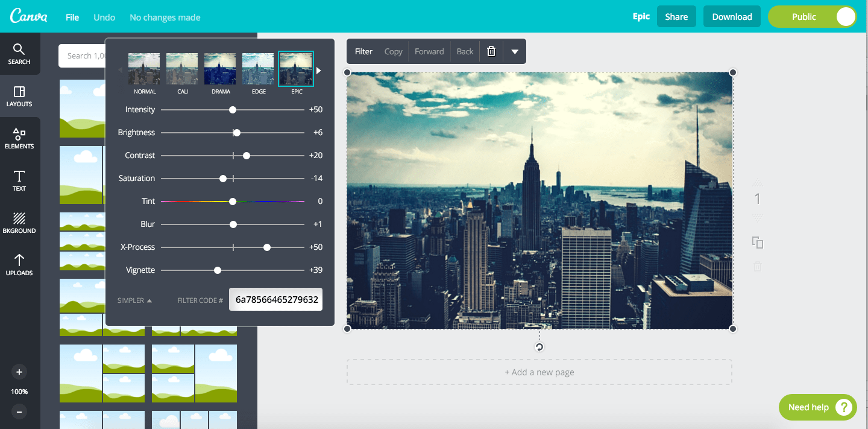Select the Layouts sidebar icon
The height and width of the screenshot is (429, 868).
point(19,97)
